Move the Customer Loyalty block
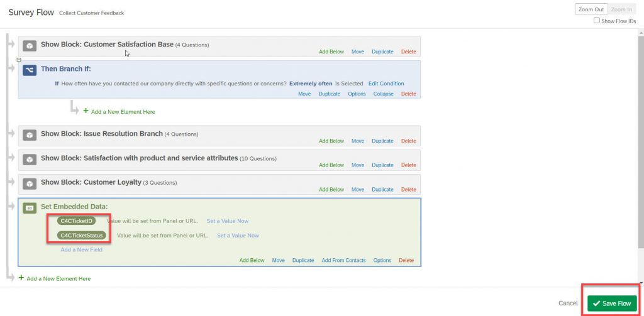Screen dimensions: 644x316 (x=358, y=190)
